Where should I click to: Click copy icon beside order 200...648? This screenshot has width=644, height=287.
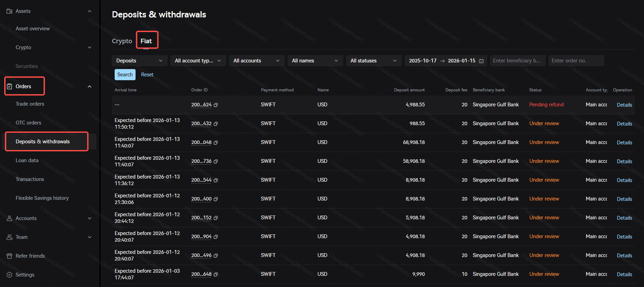pos(216,274)
